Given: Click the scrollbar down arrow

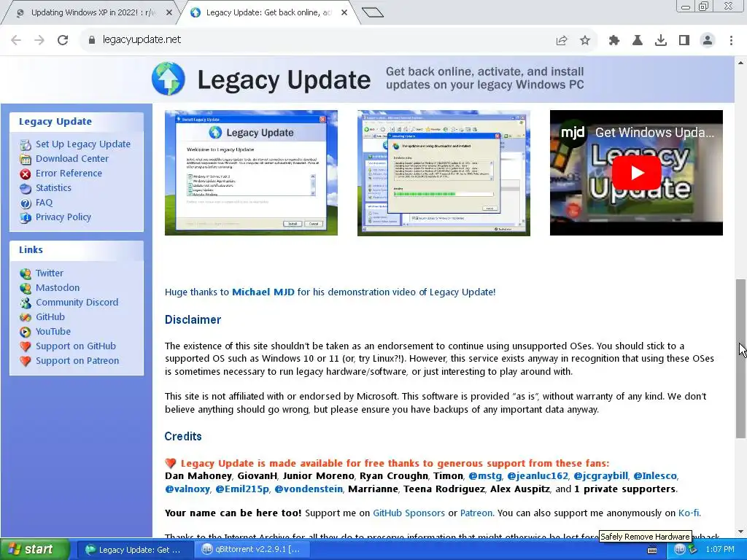Looking at the screenshot, I should [x=740, y=532].
